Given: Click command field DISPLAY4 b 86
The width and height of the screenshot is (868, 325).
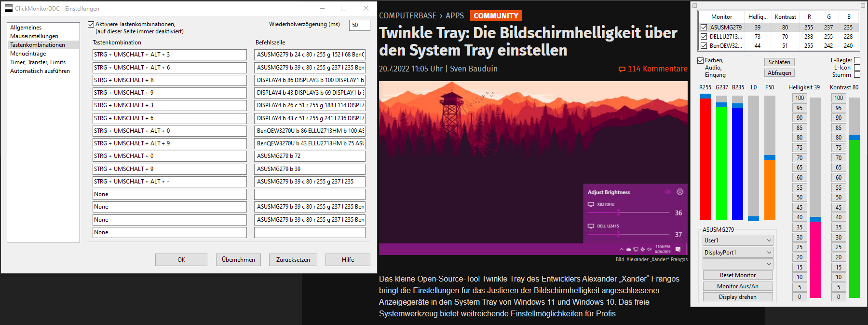Looking at the screenshot, I should click(x=310, y=80).
